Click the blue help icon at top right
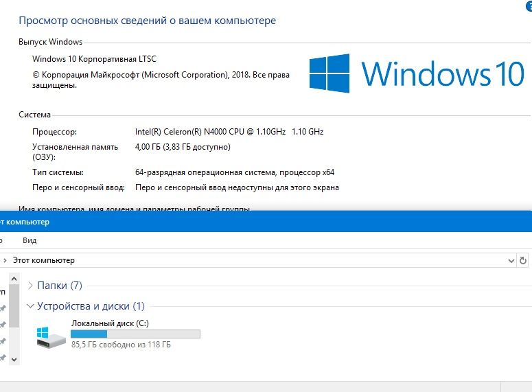 (529, 5)
